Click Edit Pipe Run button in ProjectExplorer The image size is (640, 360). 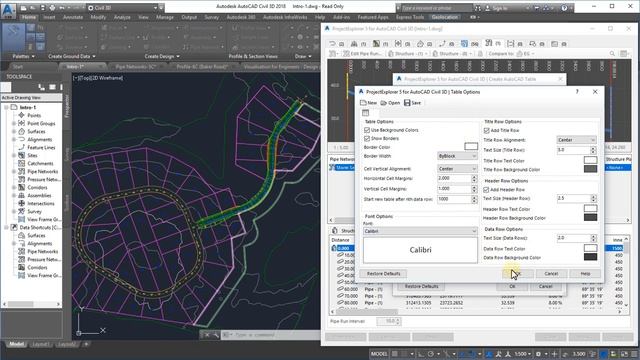coord(362,53)
